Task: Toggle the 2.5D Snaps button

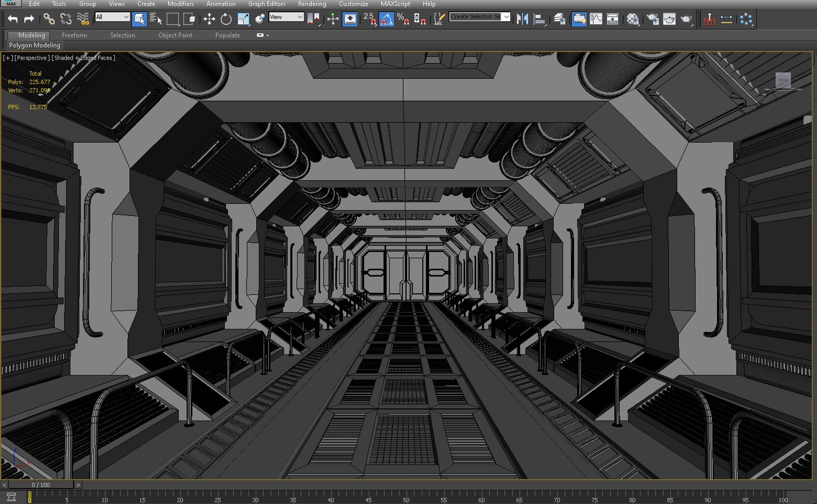Action: coord(369,19)
